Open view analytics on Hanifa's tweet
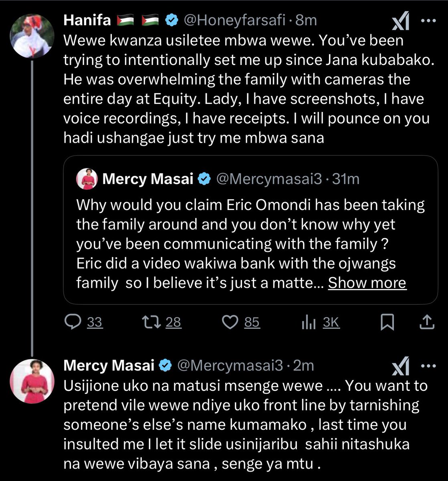This screenshot has width=448, height=481. [309, 322]
